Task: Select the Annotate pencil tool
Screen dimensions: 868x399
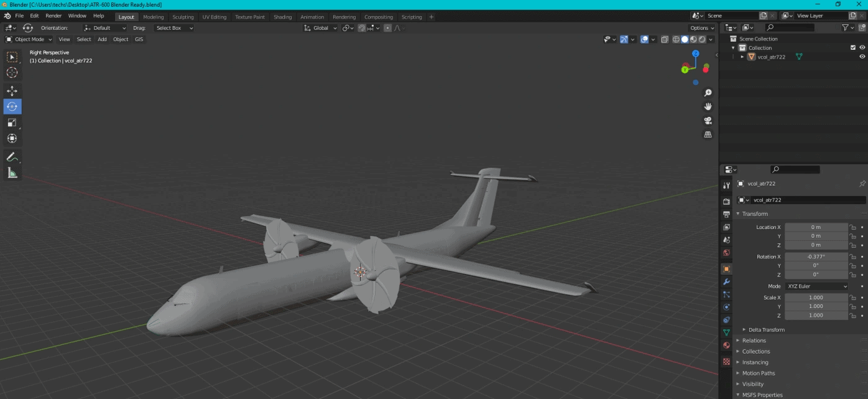Action: (x=12, y=157)
